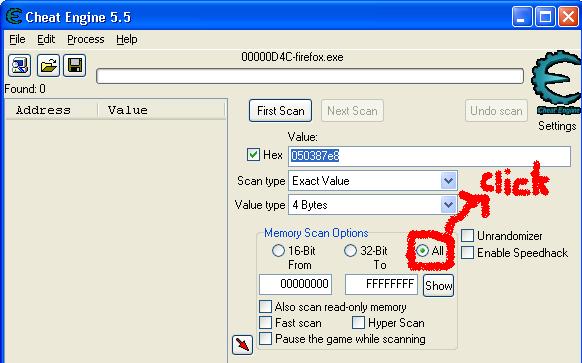Click the From address field 00000000
This screenshot has height=363, width=582.
[295, 284]
